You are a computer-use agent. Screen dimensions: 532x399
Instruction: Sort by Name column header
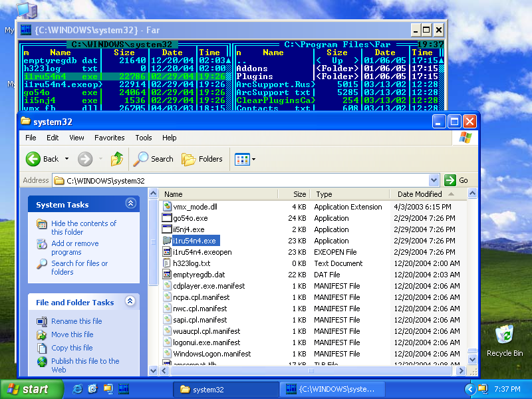click(219, 194)
